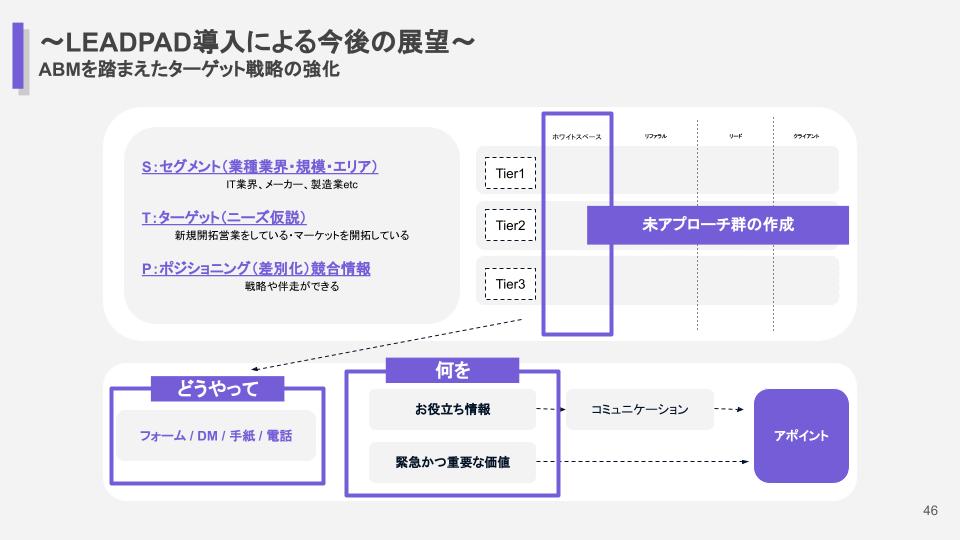This screenshot has height=540, width=960.
Task: Click the クライアント column header
Action: (806, 136)
